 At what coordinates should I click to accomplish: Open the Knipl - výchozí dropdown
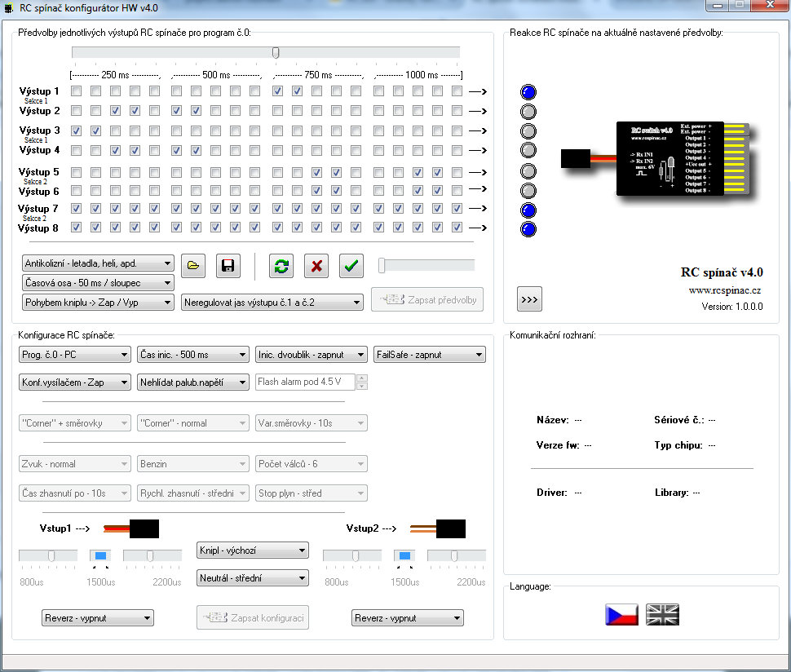[x=253, y=550]
